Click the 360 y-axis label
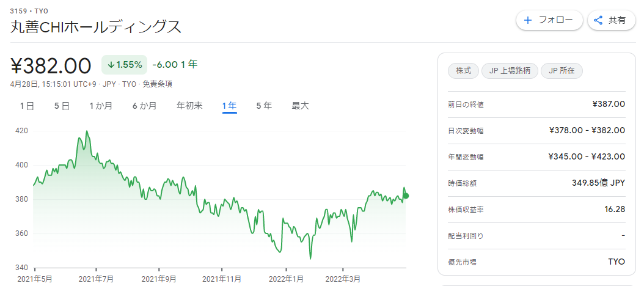 21,233
